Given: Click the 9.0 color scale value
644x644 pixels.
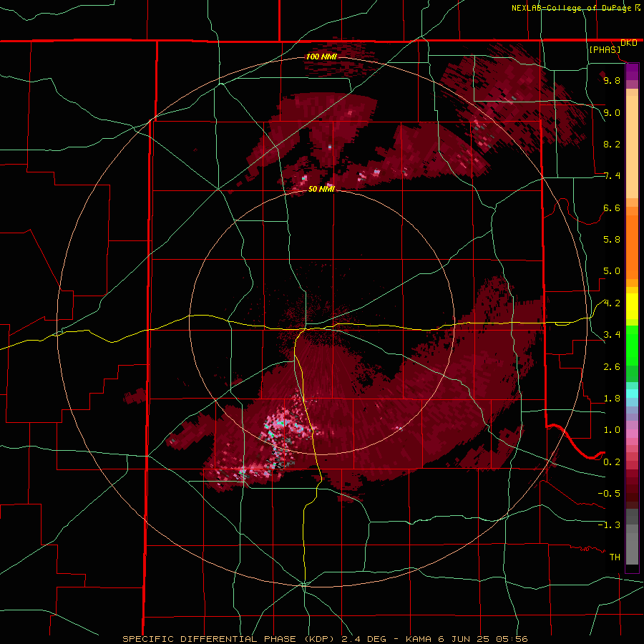Looking at the screenshot, I should pyautogui.click(x=612, y=112).
